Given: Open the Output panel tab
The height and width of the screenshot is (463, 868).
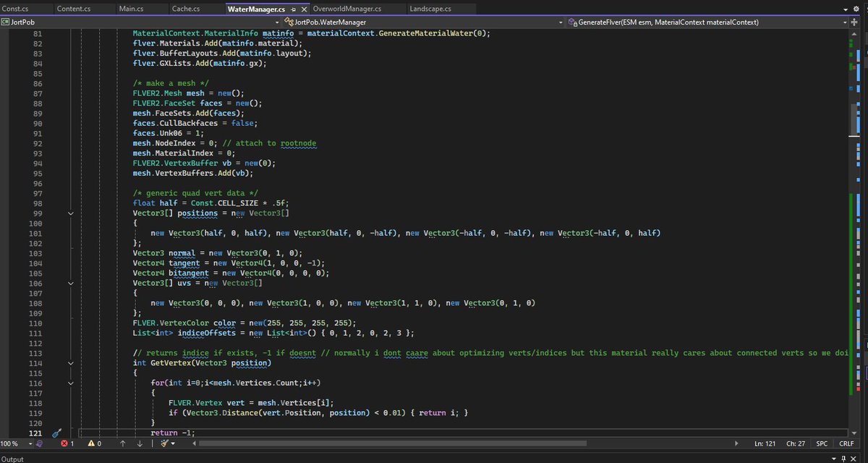Looking at the screenshot, I should click(12, 459).
